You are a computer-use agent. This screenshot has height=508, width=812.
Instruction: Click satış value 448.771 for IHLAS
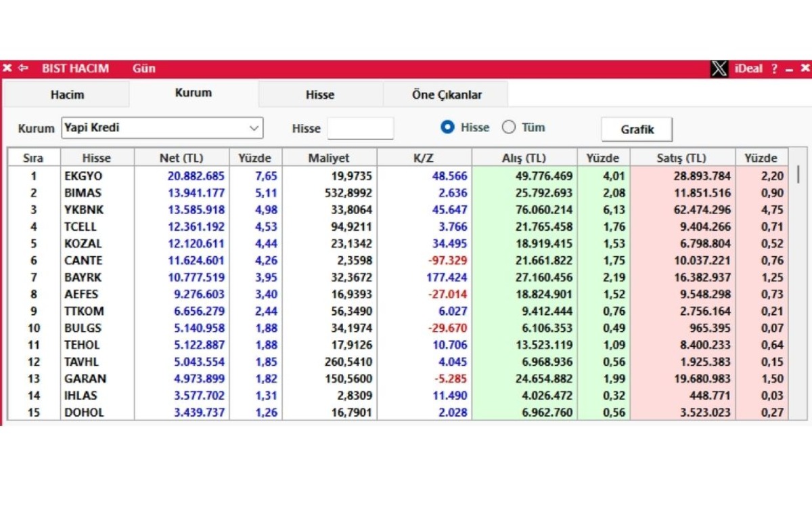(710, 396)
